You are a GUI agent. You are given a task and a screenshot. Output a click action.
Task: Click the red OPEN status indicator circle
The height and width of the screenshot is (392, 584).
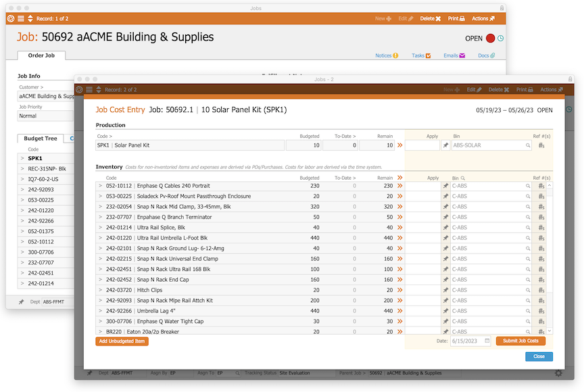coord(490,39)
